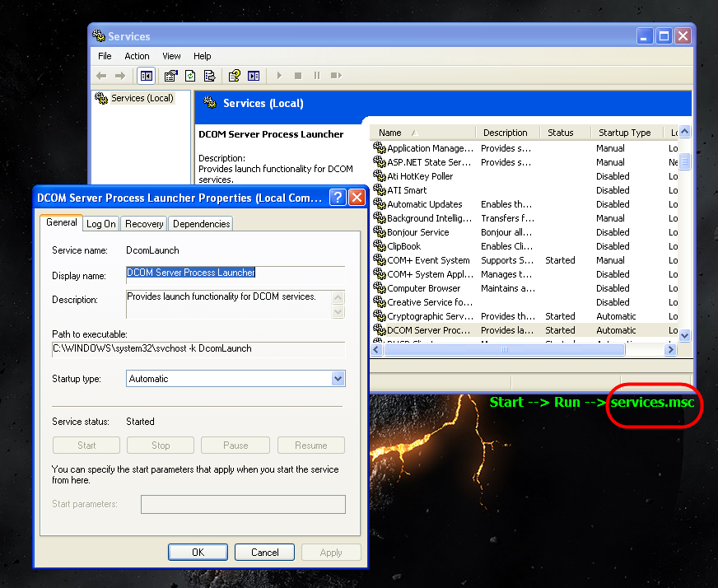Select the COM+ Event System service
Viewport: 718px width, 588px height.
(x=525, y=260)
